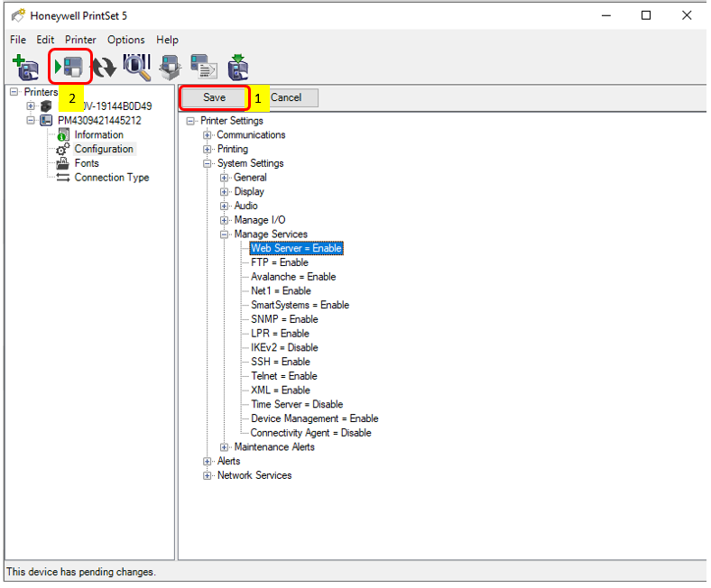
Task: Click the refresh arrows toolbar icon
Action: (105, 68)
